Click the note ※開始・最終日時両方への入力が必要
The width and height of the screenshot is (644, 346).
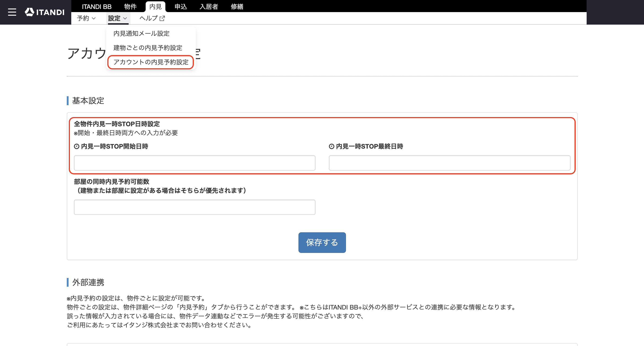click(x=126, y=133)
